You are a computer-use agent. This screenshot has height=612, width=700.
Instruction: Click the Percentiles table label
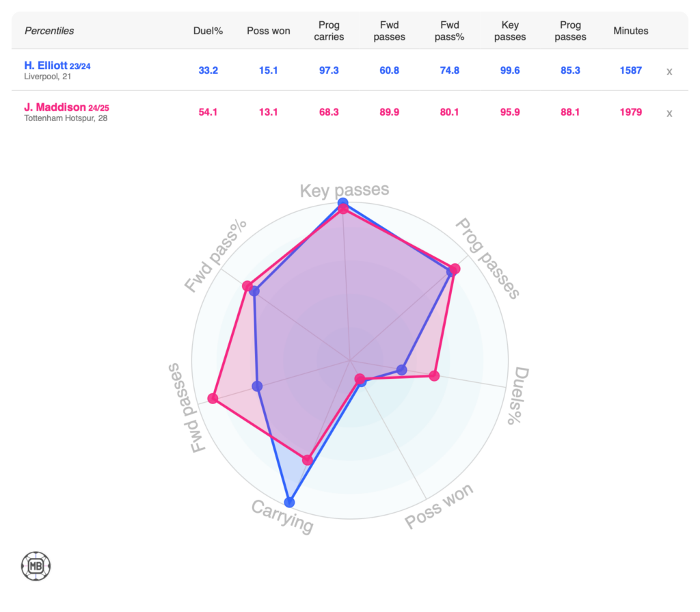(49, 31)
